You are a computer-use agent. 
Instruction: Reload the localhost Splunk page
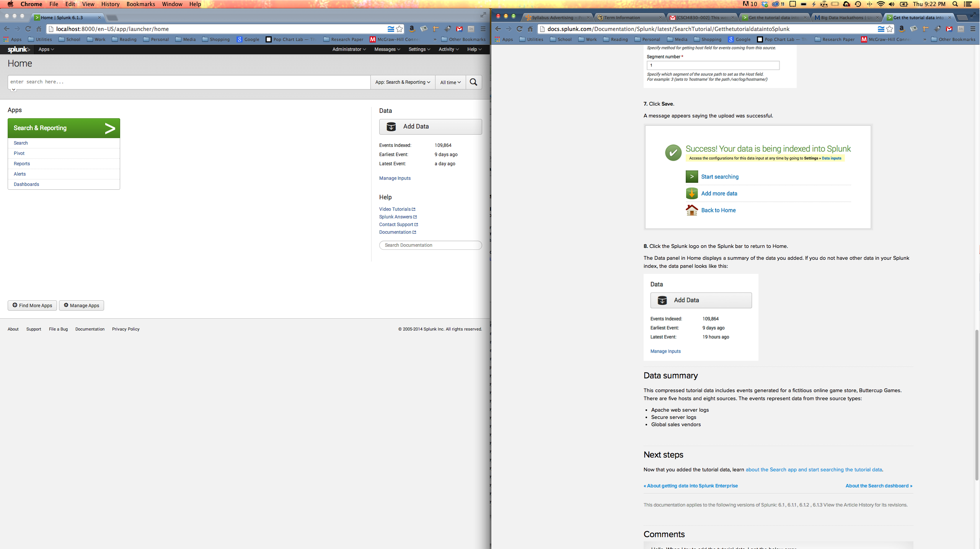tap(28, 29)
